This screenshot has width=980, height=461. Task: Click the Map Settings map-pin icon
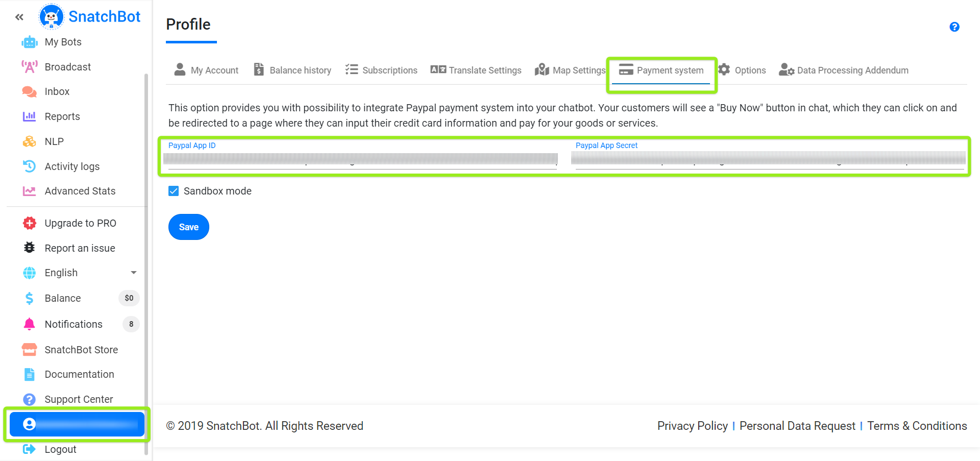pyautogui.click(x=542, y=69)
